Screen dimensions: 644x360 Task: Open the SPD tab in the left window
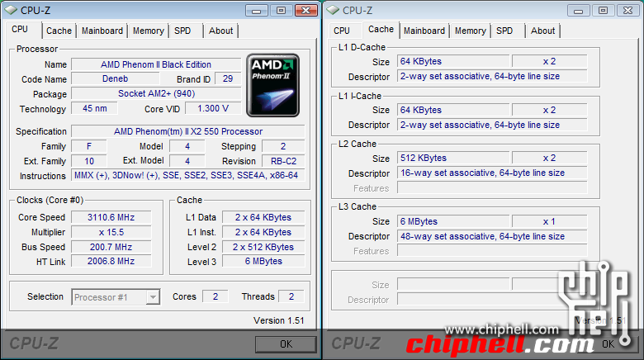[x=182, y=31]
